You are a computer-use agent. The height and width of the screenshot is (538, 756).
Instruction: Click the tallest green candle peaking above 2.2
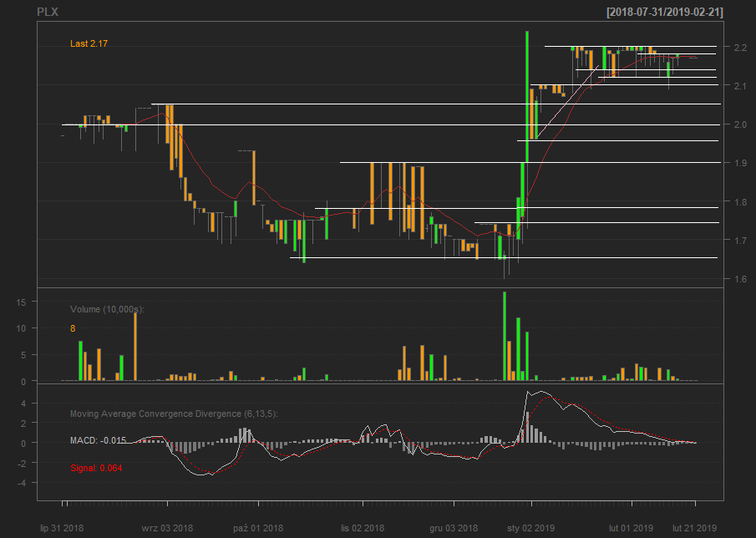coord(527,96)
